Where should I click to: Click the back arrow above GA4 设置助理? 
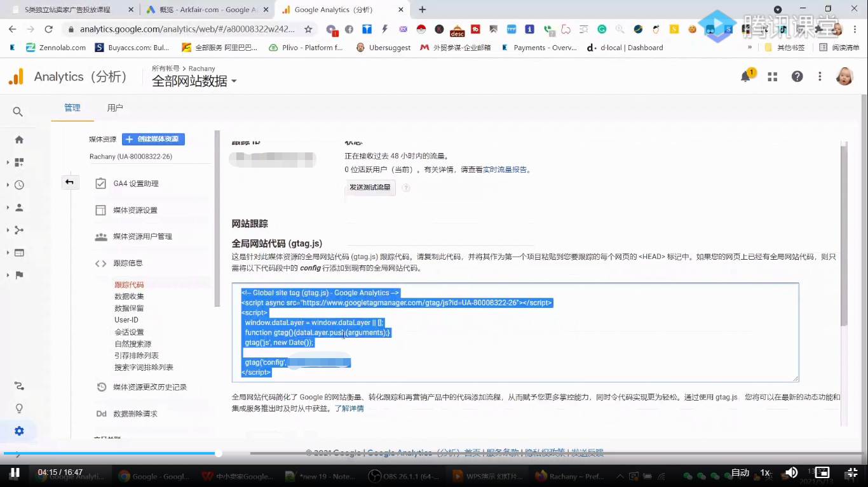point(70,182)
